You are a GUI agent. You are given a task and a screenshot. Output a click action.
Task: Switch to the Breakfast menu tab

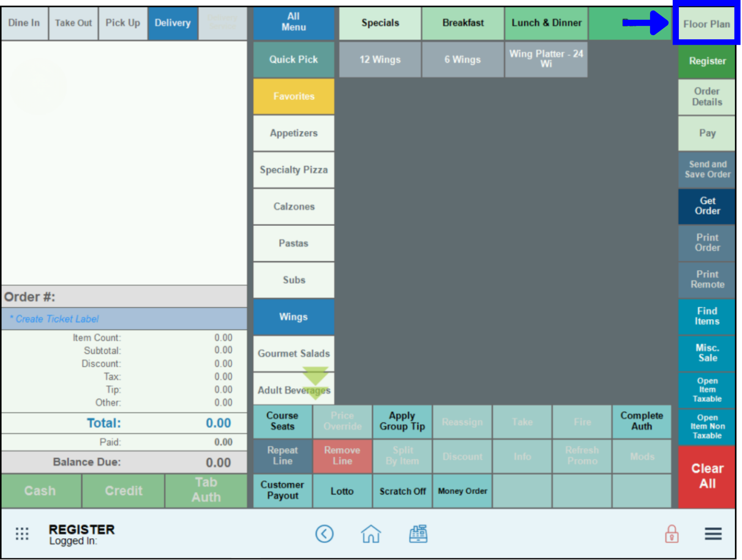click(463, 23)
